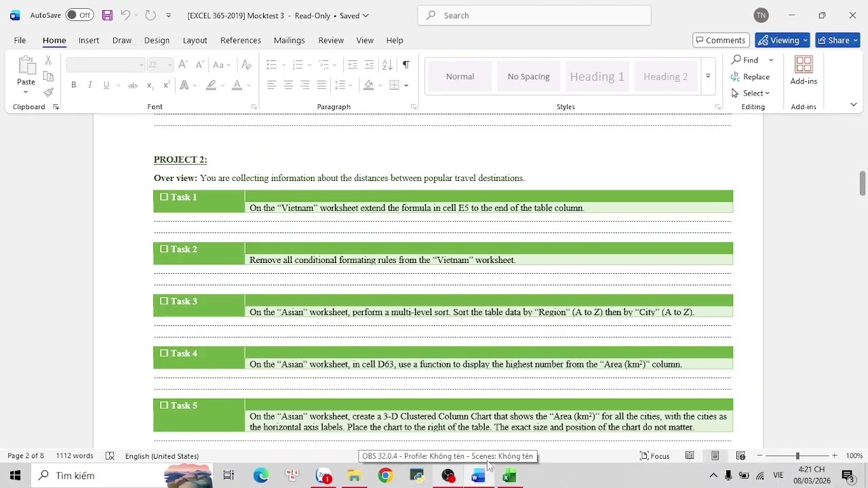The width and height of the screenshot is (868, 488).
Task: Tick the Task 4 checkbox
Action: [x=164, y=353]
